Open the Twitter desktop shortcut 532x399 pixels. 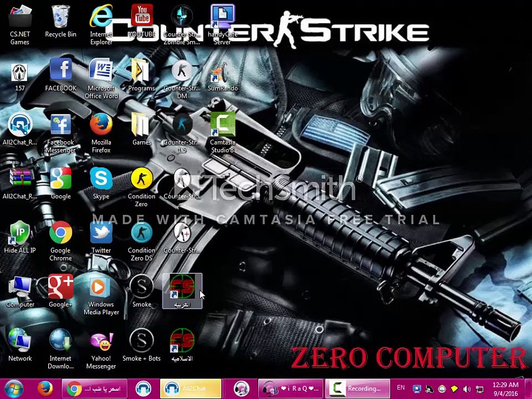tap(101, 237)
